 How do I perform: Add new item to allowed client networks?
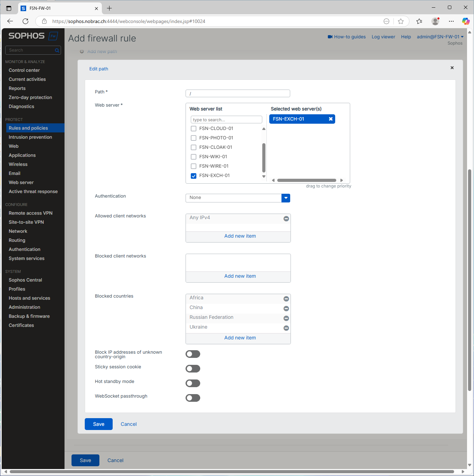[240, 236]
